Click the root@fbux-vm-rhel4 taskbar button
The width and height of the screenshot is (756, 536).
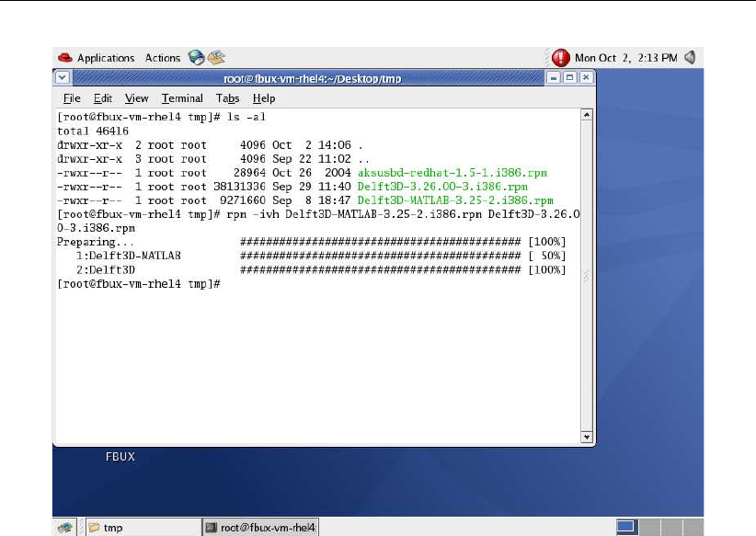tap(261, 528)
